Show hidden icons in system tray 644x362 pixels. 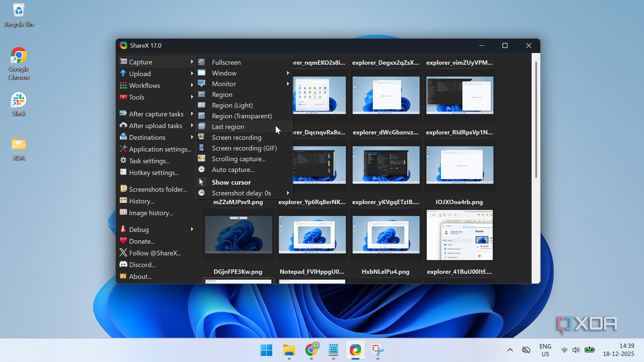pos(510,350)
